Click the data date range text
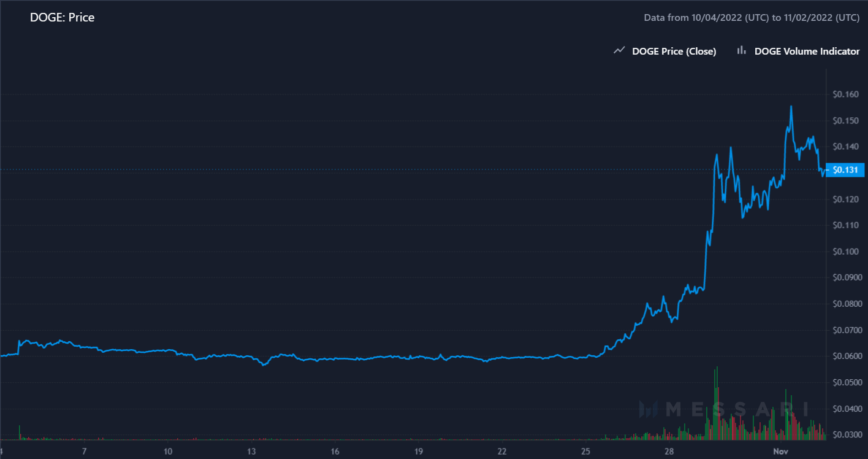This screenshot has width=868, height=459. click(751, 18)
